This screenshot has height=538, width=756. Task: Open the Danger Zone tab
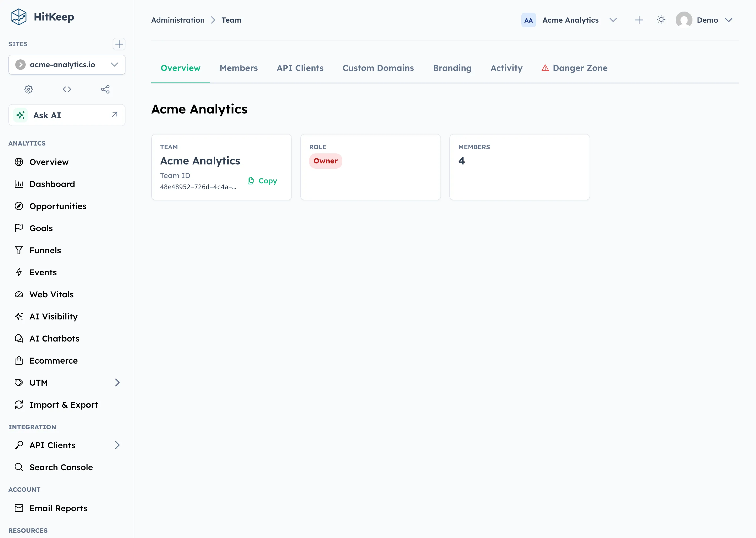click(x=575, y=68)
